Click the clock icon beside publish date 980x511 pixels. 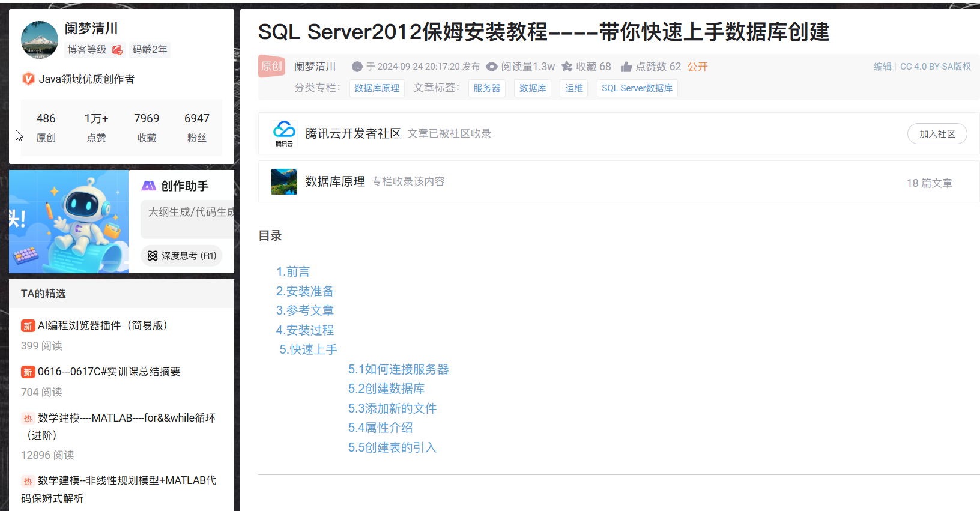[x=357, y=67]
